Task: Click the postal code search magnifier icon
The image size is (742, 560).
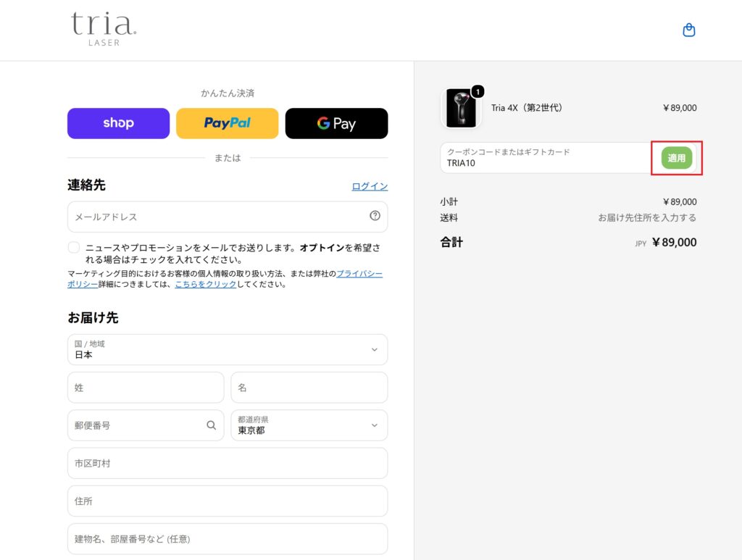Action: coord(211,425)
